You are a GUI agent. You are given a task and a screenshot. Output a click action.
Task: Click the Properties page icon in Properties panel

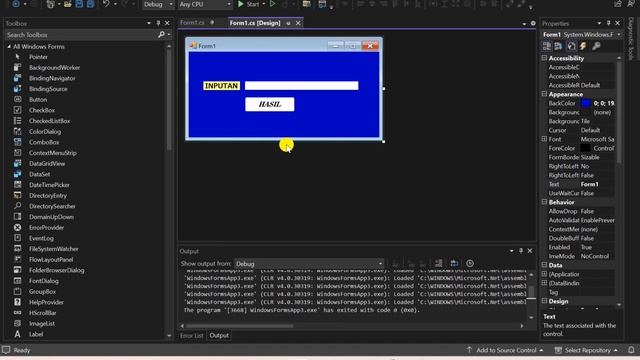coord(571,46)
